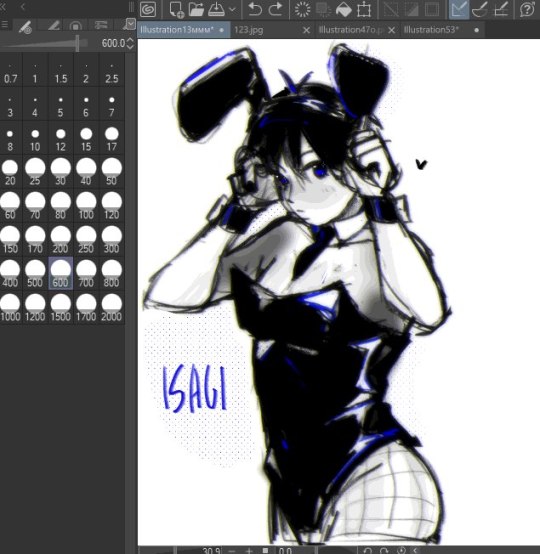Screen dimensions: 540x554
Task: Open the palette tab overflow dropdown
Action: [x=130, y=24]
